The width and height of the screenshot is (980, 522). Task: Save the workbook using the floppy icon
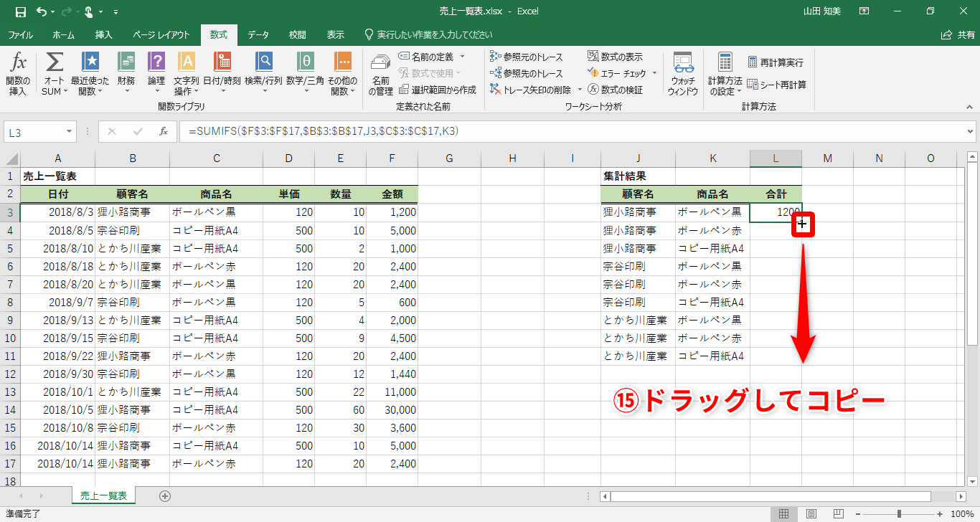(20, 11)
